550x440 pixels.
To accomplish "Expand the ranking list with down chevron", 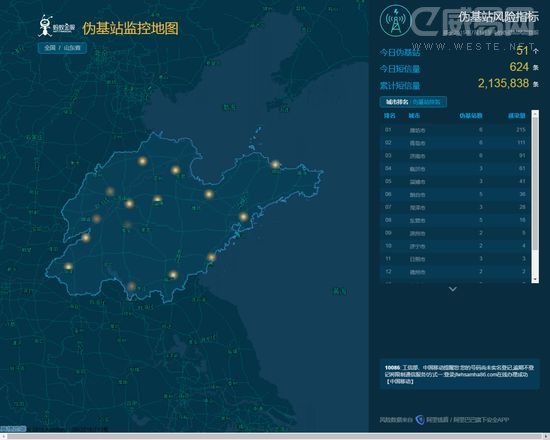I will (x=453, y=289).
